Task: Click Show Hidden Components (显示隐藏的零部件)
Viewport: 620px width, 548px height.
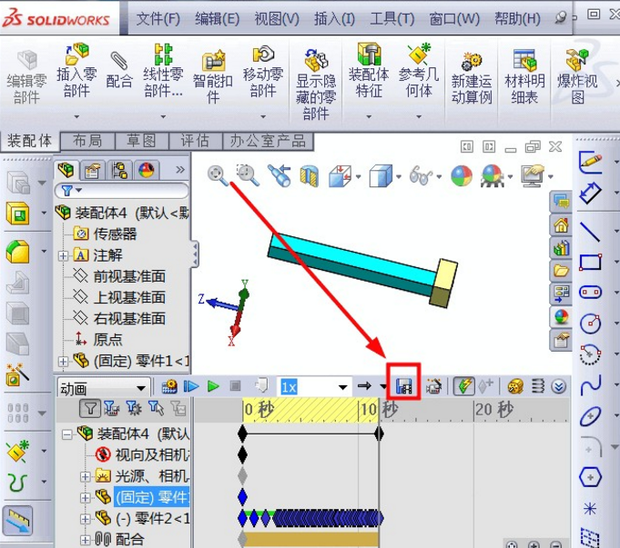Action: click(316, 85)
